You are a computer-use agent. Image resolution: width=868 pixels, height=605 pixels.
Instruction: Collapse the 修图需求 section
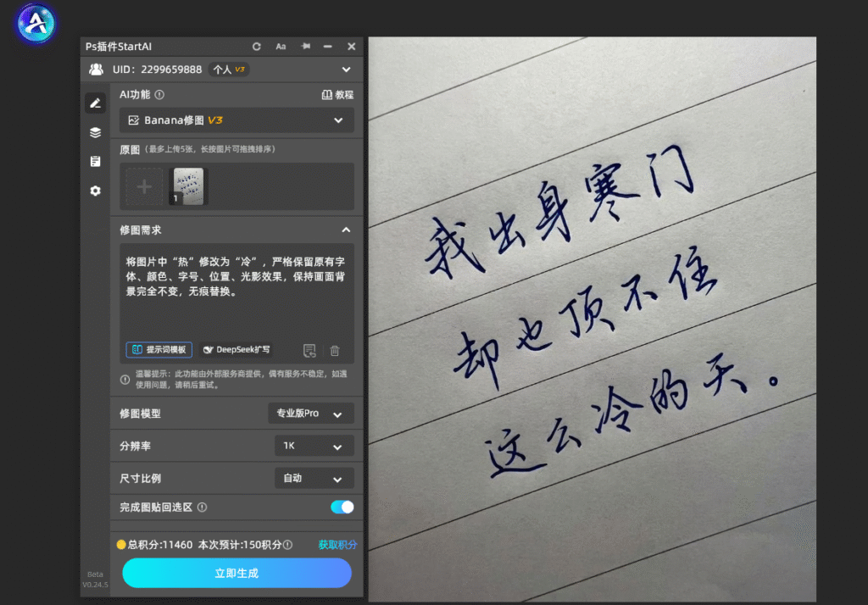(346, 230)
